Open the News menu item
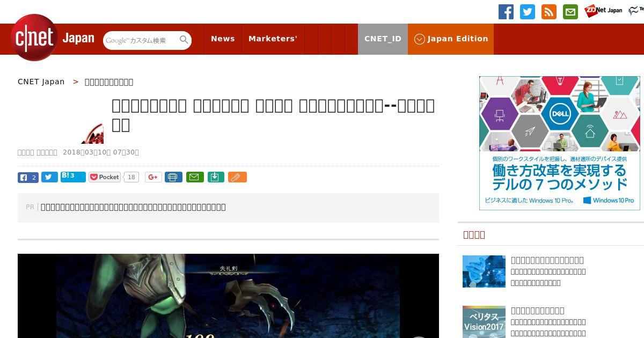The image size is (644, 338). [223, 39]
